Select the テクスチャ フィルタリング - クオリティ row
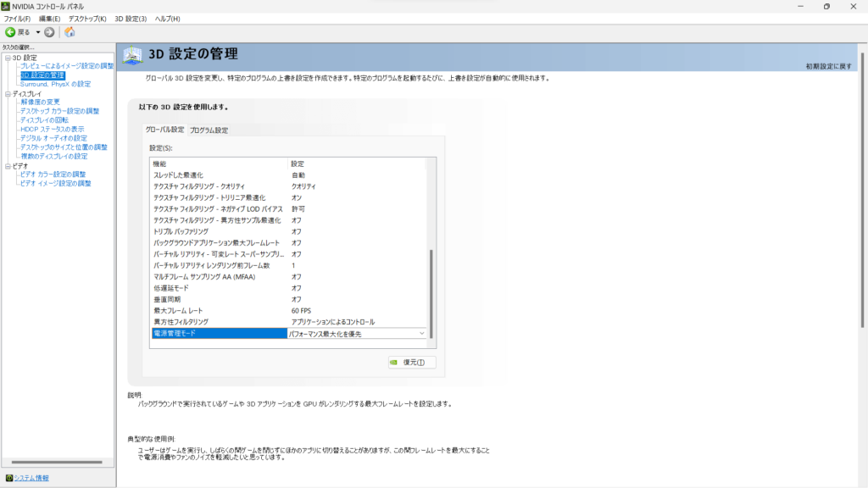Image resolution: width=868 pixels, height=488 pixels. [289, 186]
